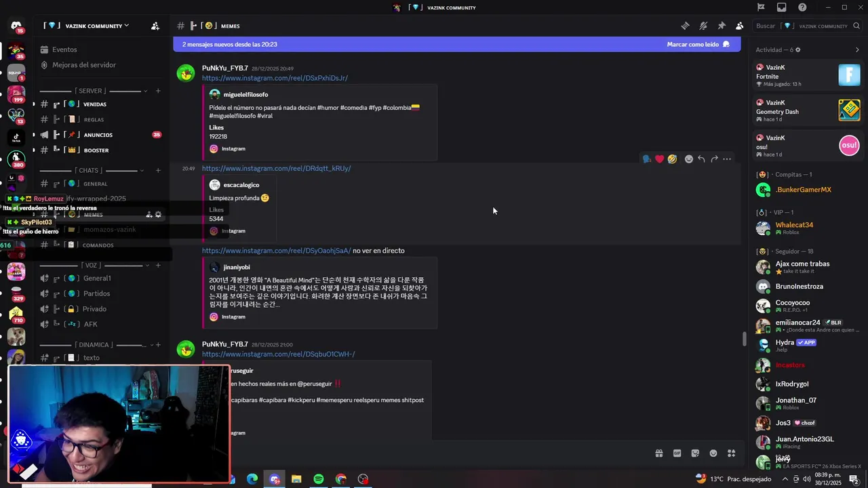868x488 pixels.
Task: Open add reaction smiley on message
Action: click(688, 159)
